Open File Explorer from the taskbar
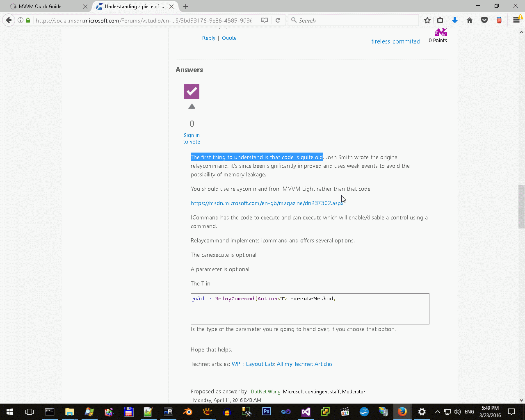525x420 pixels. pos(69,412)
